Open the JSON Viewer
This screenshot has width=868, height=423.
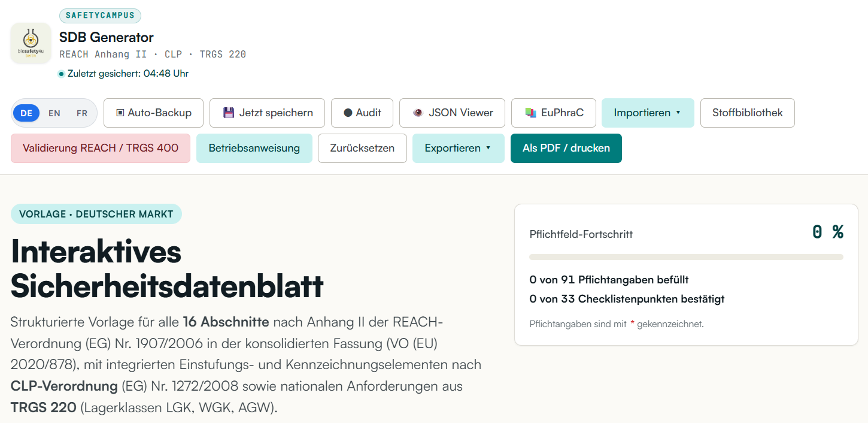452,113
